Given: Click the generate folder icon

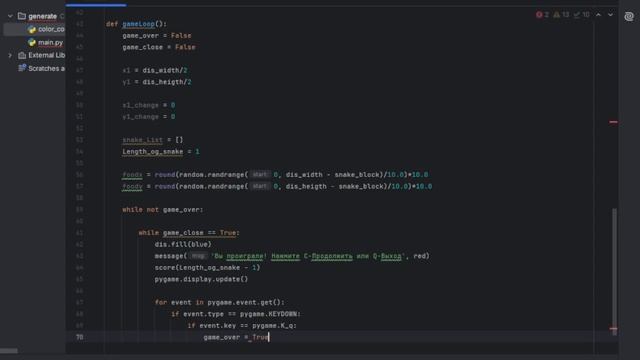Looking at the screenshot, I should (x=22, y=16).
